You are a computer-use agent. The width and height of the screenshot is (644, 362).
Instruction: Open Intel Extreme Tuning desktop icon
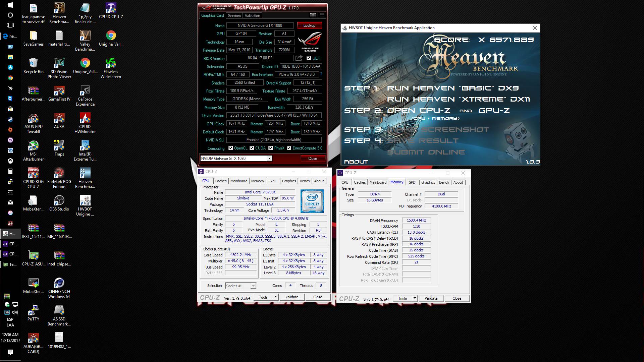pos(85,151)
